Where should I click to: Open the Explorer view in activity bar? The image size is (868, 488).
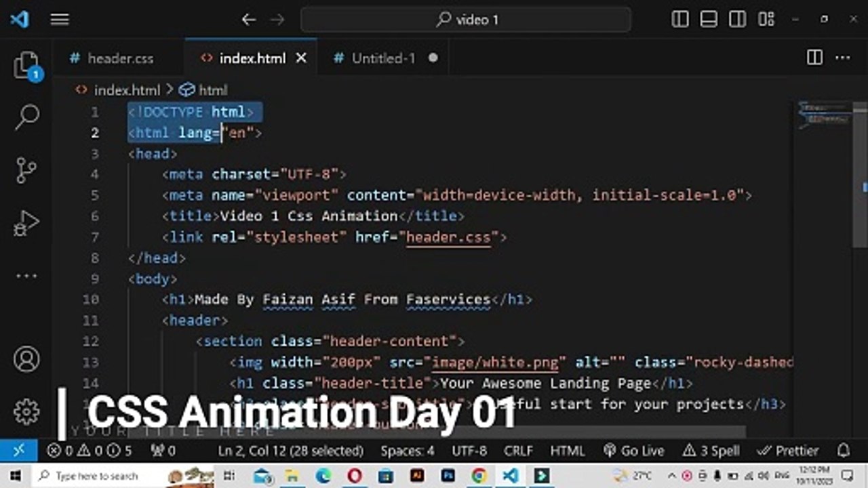26,66
